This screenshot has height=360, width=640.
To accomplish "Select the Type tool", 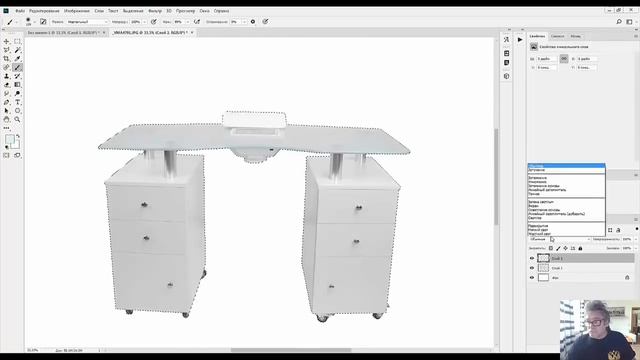I will pos(17,102).
